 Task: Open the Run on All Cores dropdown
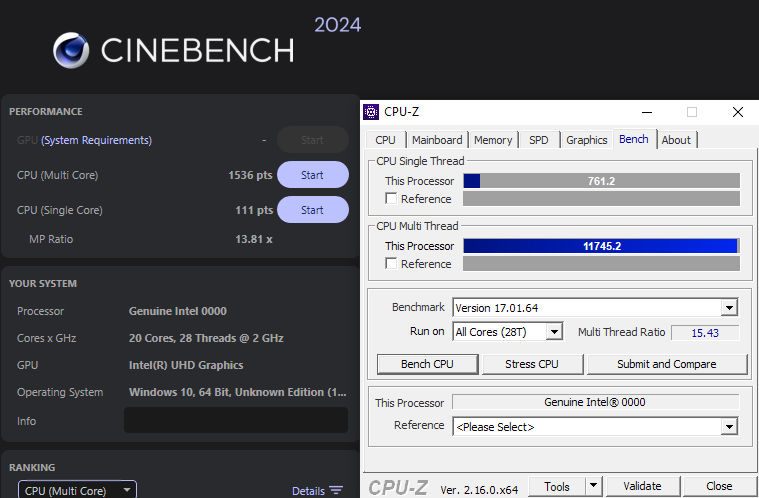point(554,332)
